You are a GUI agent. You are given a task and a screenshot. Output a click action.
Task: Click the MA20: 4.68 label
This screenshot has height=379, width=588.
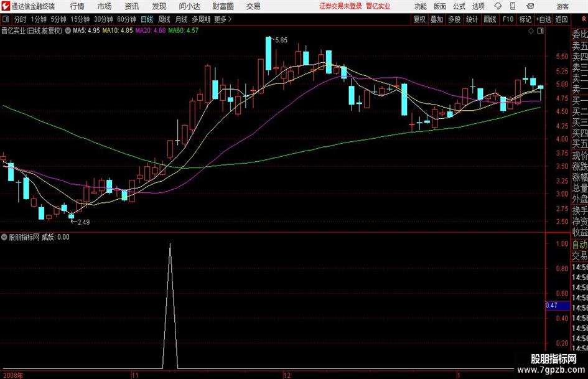click(151, 30)
